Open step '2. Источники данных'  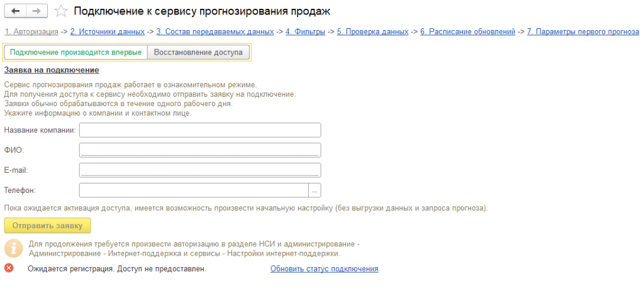(107, 31)
